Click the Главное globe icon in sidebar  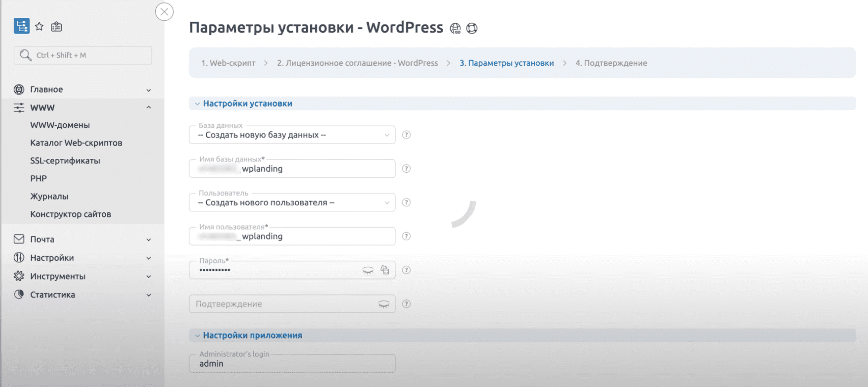(19, 90)
